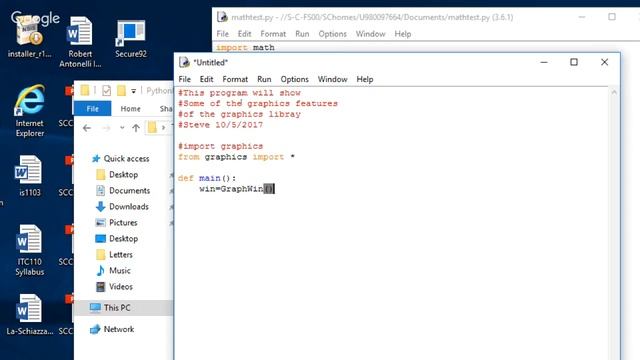Open the Edit menu in Untitled window
This screenshot has width=640, height=360.
point(206,79)
